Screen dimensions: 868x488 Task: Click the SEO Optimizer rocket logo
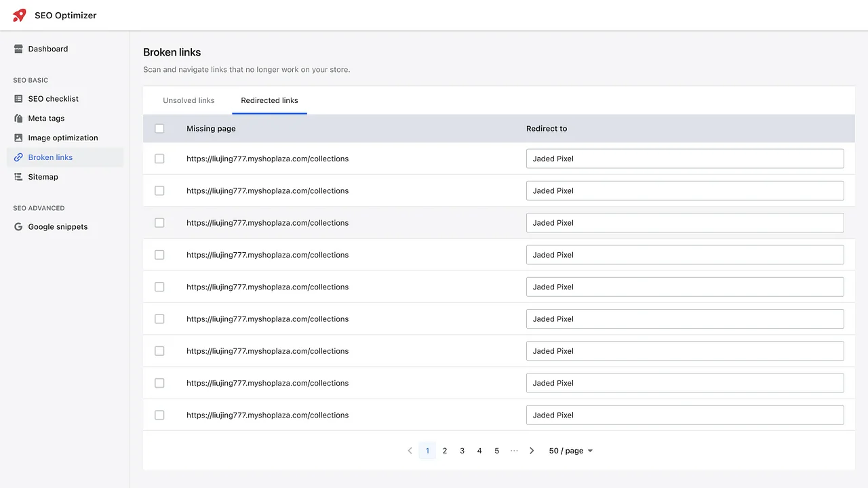(18, 15)
